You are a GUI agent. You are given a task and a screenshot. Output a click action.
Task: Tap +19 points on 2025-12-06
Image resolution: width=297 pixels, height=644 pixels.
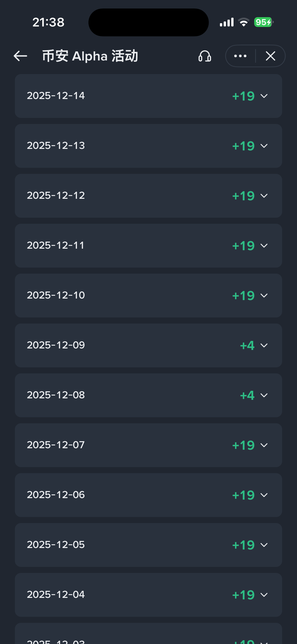pyautogui.click(x=243, y=495)
